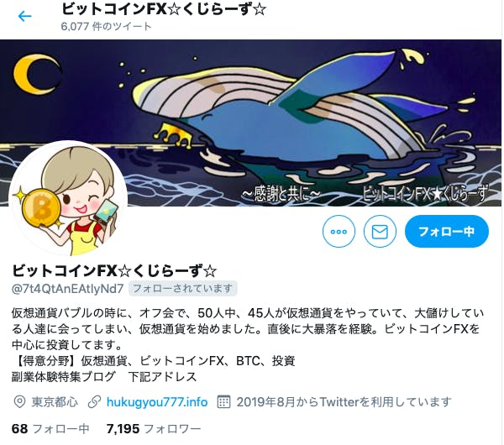Open the whale header banner image
The height and width of the screenshot is (445, 504).
(x=250, y=123)
